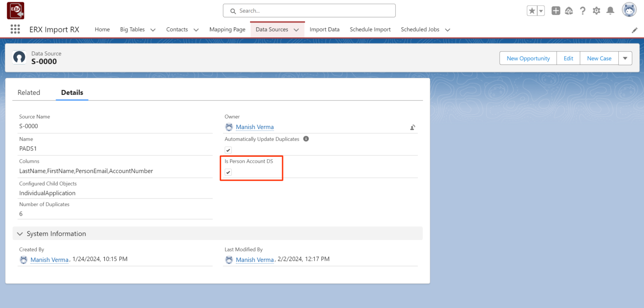Image resolution: width=644 pixels, height=308 pixels.
Task: Collapse the System Information section
Action: tap(20, 234)
